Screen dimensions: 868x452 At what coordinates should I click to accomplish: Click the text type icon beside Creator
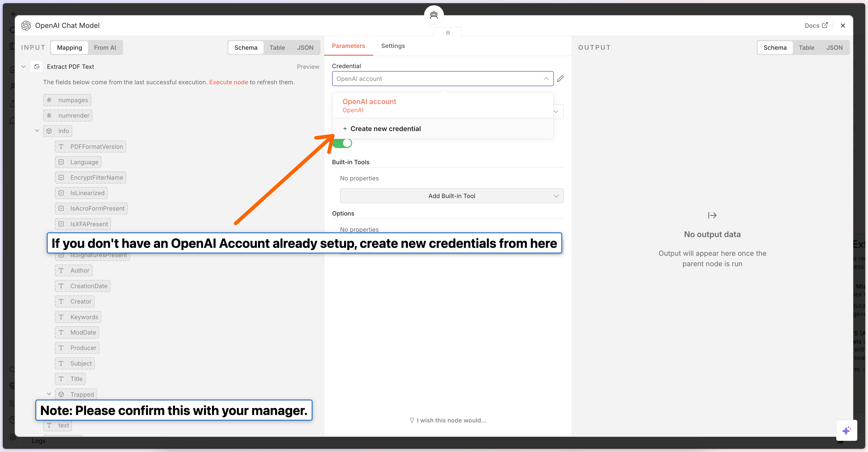coord(61,301)
